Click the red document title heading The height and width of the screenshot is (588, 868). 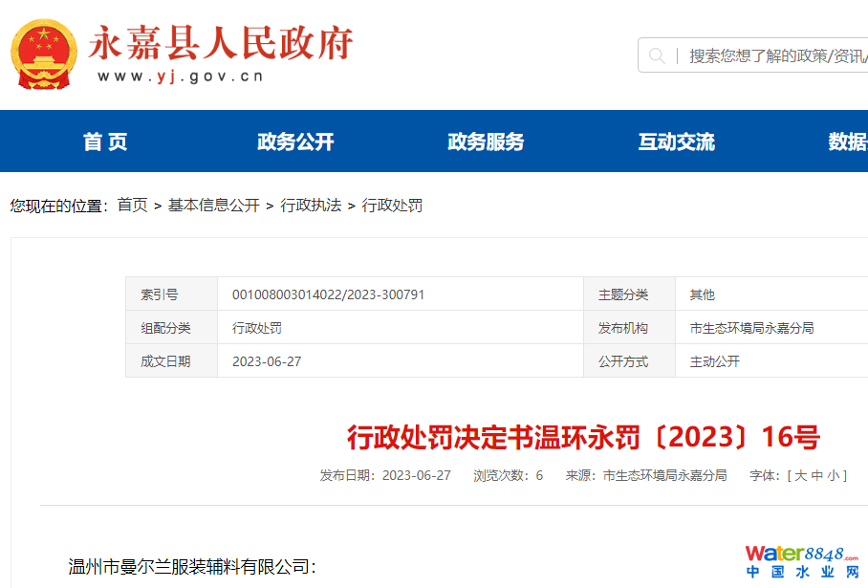tap(583, 438)
